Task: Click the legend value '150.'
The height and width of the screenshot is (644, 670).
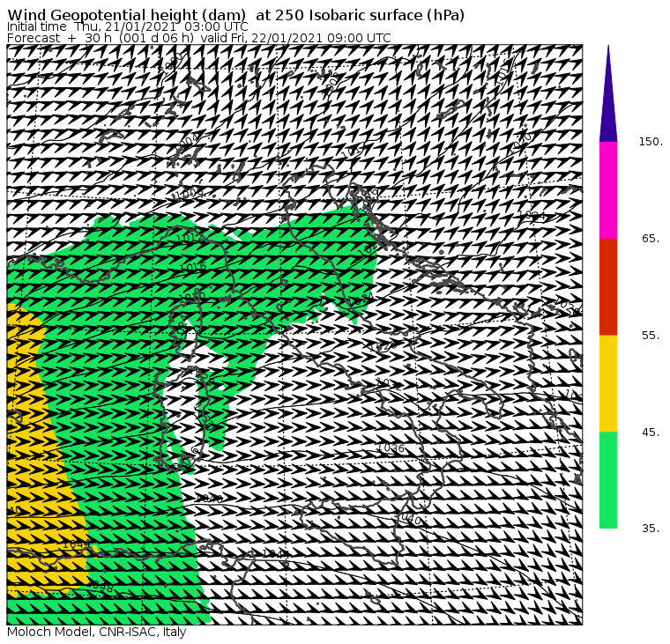Action: pos(651,142)
